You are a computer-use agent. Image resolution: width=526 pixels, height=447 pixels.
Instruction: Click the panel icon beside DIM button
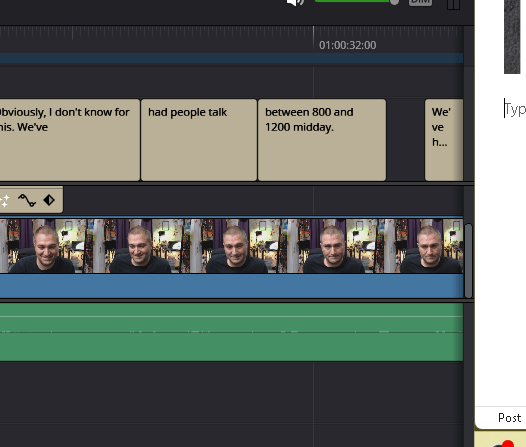click(454, 4)
